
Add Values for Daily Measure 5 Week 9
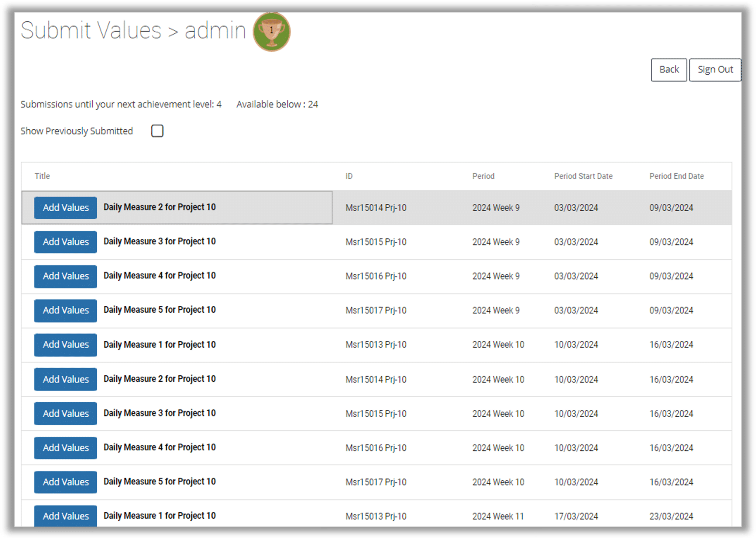click(x=66, y=310)
